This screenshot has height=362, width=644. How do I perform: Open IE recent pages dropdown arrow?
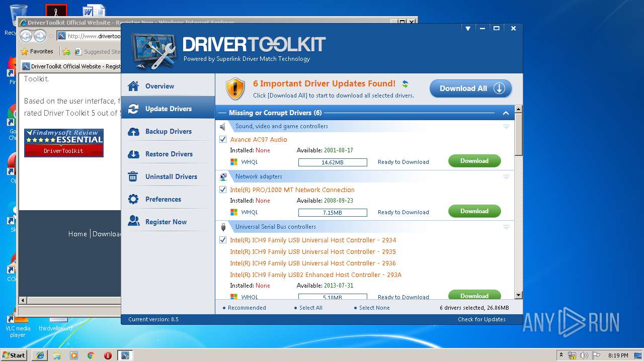point(51,36)
